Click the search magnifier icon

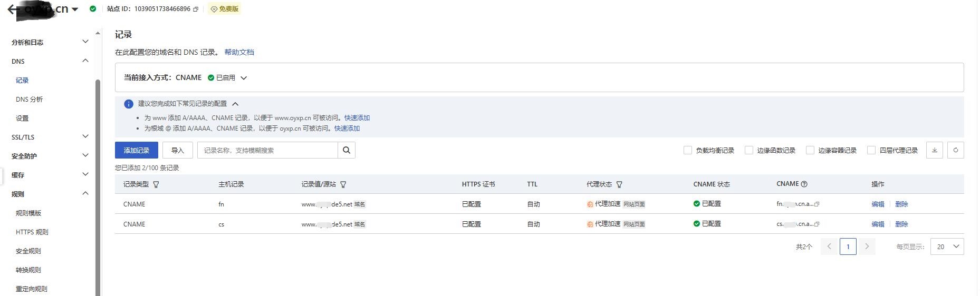[x=347, y=150]
